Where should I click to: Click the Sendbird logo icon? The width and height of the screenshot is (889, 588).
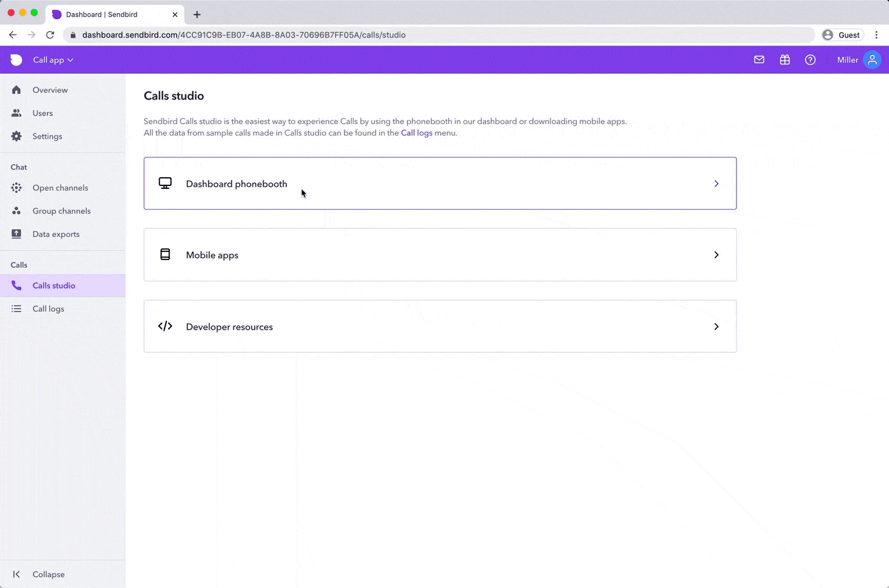[16, 60]
